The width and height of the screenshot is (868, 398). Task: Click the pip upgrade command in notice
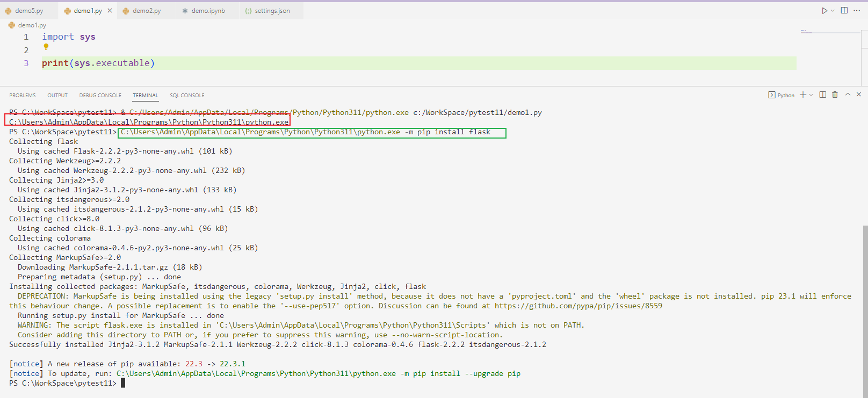pyautogui.click(x=319, y=374)
